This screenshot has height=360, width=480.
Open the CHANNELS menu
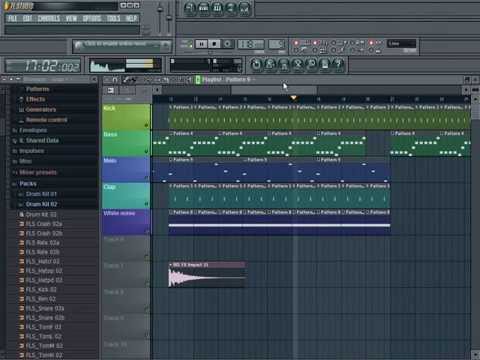[49, 18]
